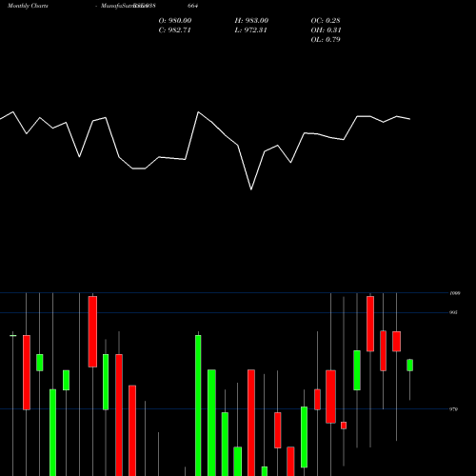Click the 'OH: 0.31' reading
Viewport: 476px width, 476px height.
326,30
